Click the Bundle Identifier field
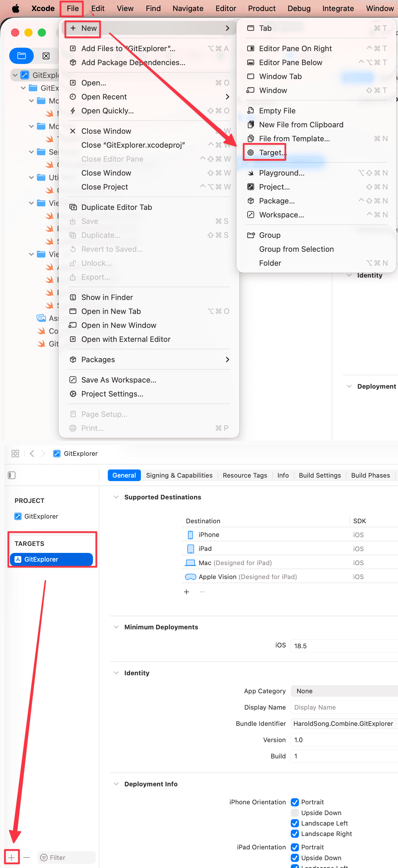 344,724
